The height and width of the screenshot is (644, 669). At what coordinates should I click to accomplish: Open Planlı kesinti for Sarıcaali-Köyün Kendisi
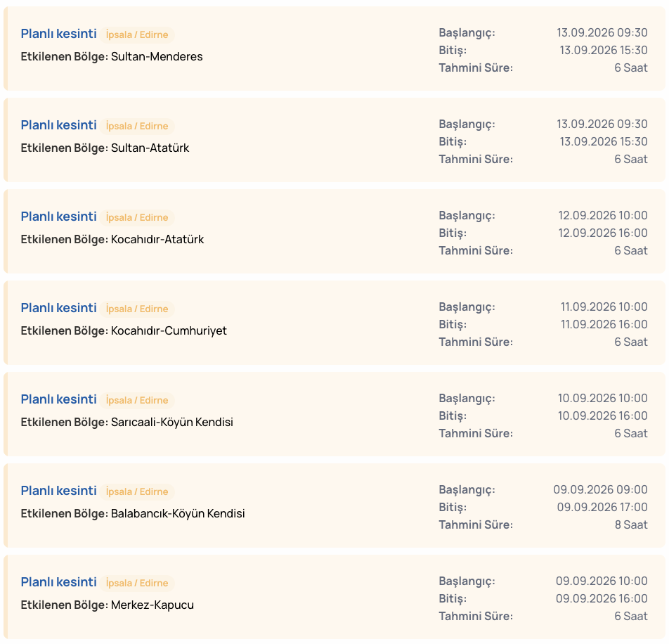59,399
